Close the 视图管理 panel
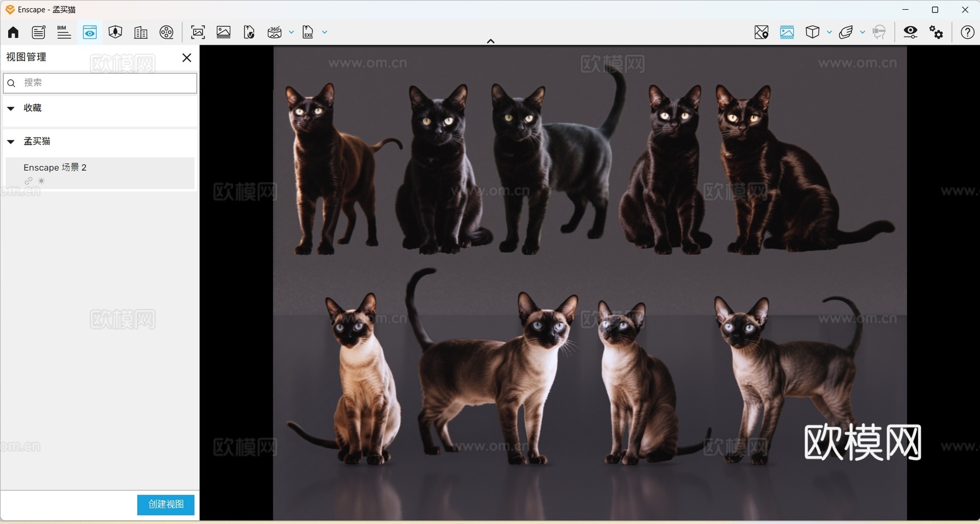 click(x=187, y=58)
